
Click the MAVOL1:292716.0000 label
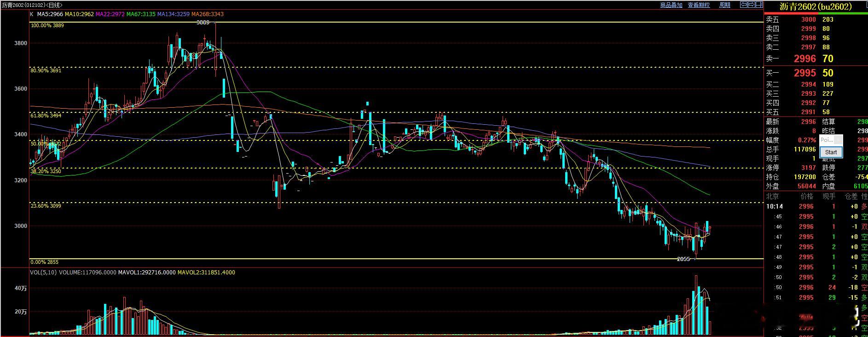[x=147, y=273]
